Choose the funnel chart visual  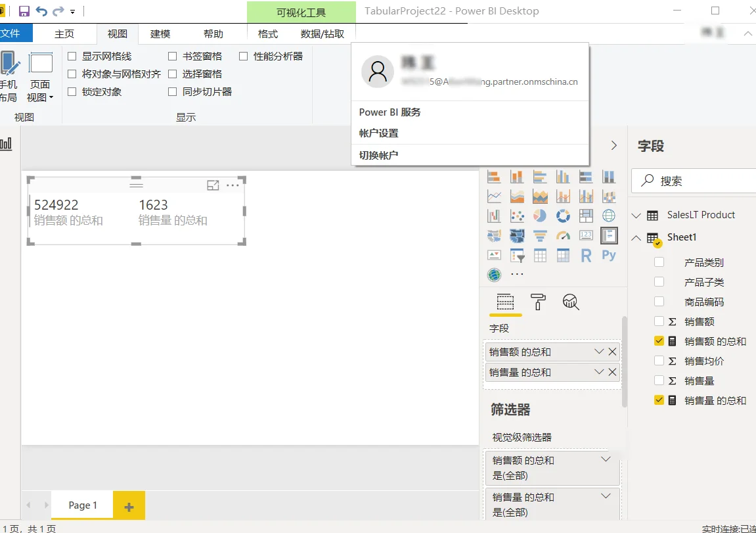[540, 235]
